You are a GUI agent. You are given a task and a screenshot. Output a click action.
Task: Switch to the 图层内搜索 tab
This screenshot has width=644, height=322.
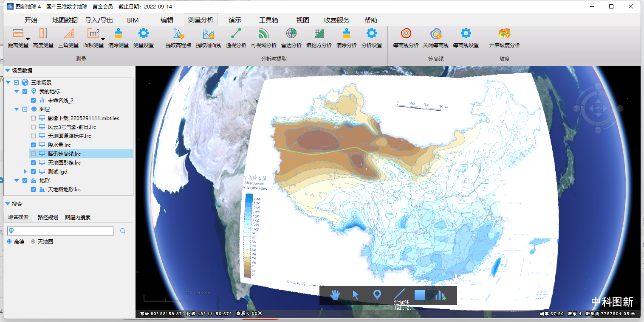[x=78, y=217]
